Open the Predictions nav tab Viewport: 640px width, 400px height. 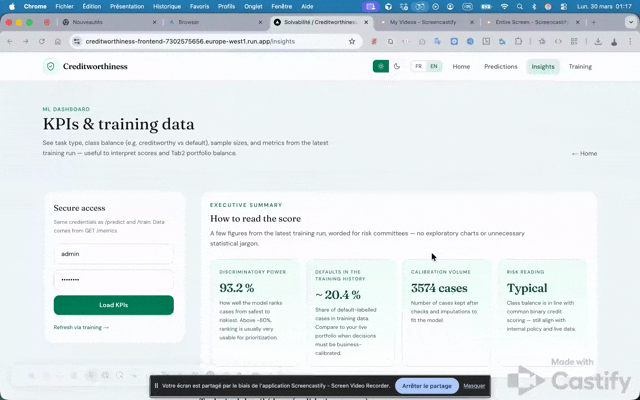(500, 67)
